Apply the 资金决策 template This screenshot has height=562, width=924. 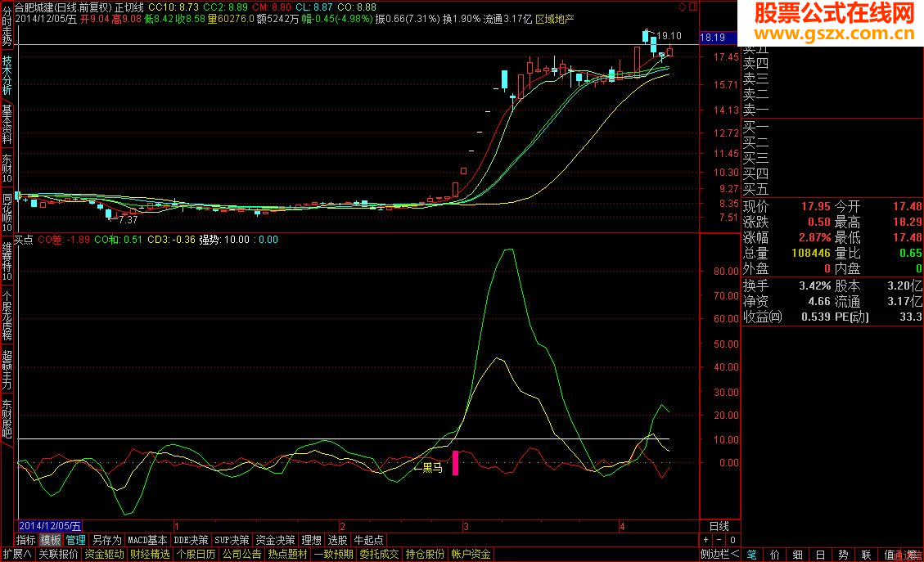coord(275,540)
